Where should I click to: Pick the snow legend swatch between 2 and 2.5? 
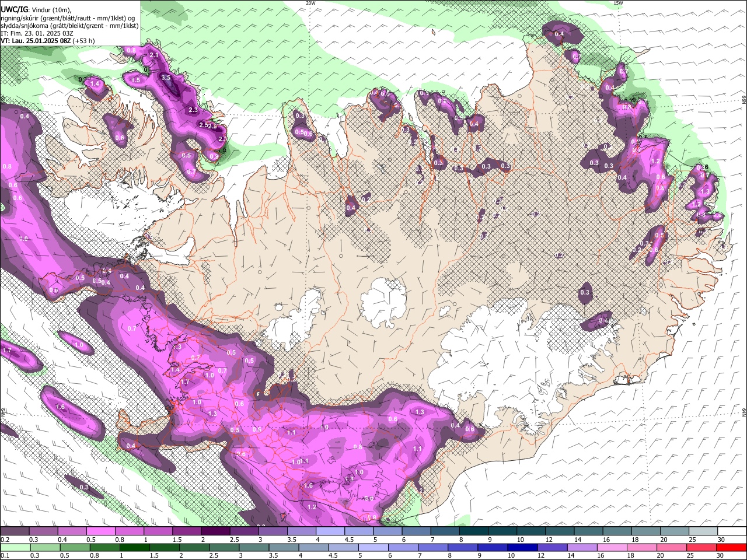click(215, 531)
